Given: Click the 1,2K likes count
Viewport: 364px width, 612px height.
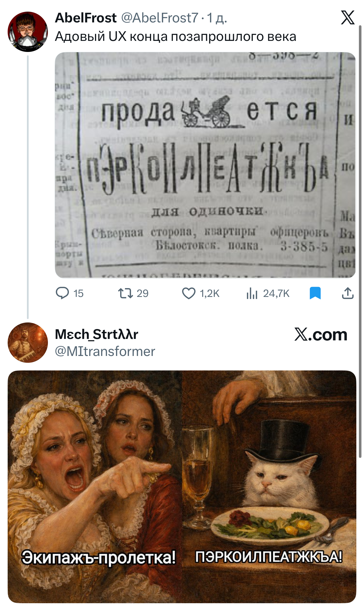Looking at the screenshot, I should click(209, 293).
